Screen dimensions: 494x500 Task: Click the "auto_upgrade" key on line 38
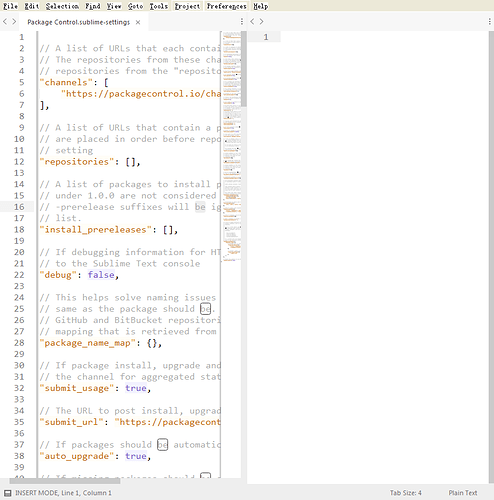point(77,456)
